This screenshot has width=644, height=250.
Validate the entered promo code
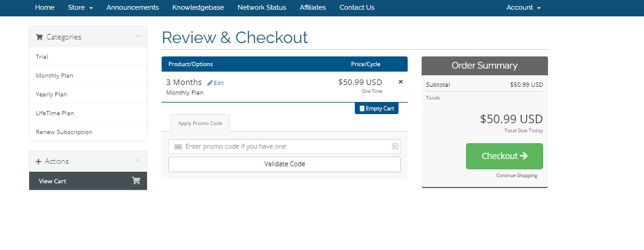284,164
